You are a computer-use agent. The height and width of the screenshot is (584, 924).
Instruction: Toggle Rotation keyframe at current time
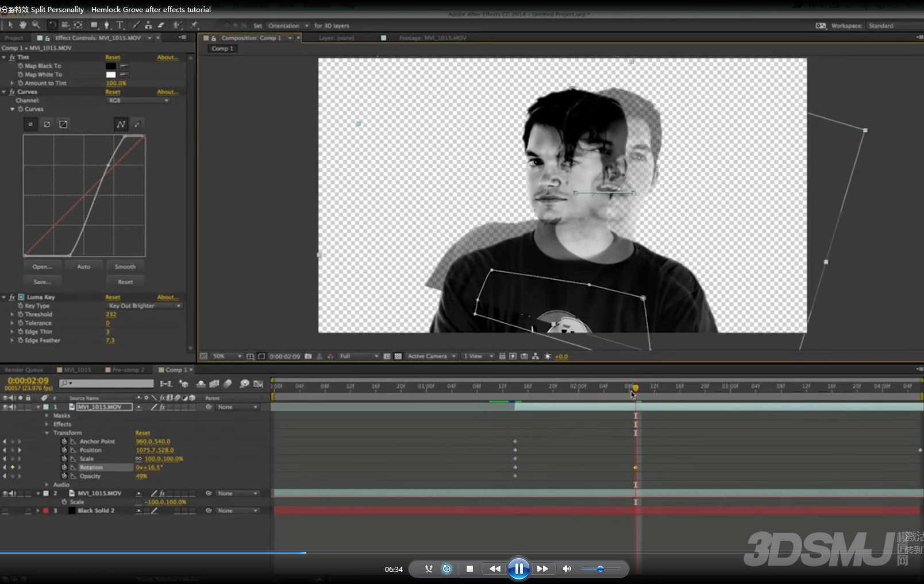[x=12, y=467]
